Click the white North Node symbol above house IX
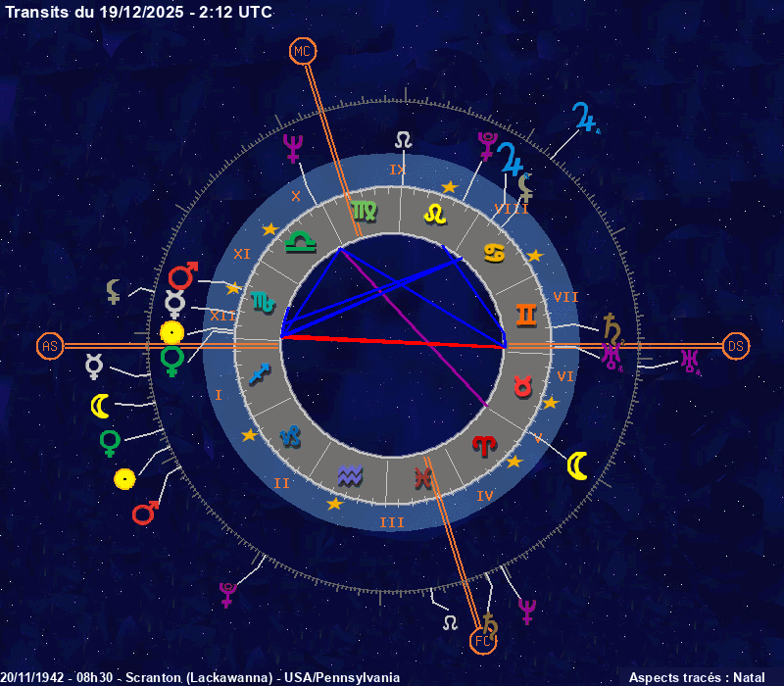Image resolution: width=784 pixels, height=686 pixels. pyautogui.click(x=403, y=140)
